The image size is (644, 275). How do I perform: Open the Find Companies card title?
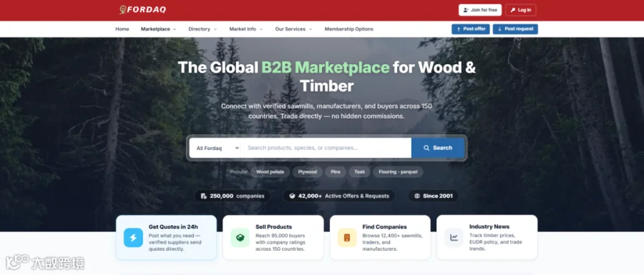[384, 226]
